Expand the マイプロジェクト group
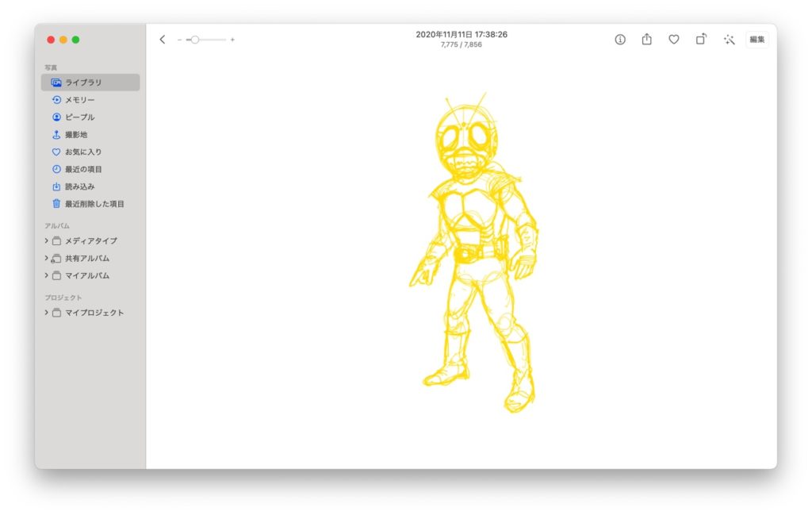812x515 pixels. coord(46,313)
